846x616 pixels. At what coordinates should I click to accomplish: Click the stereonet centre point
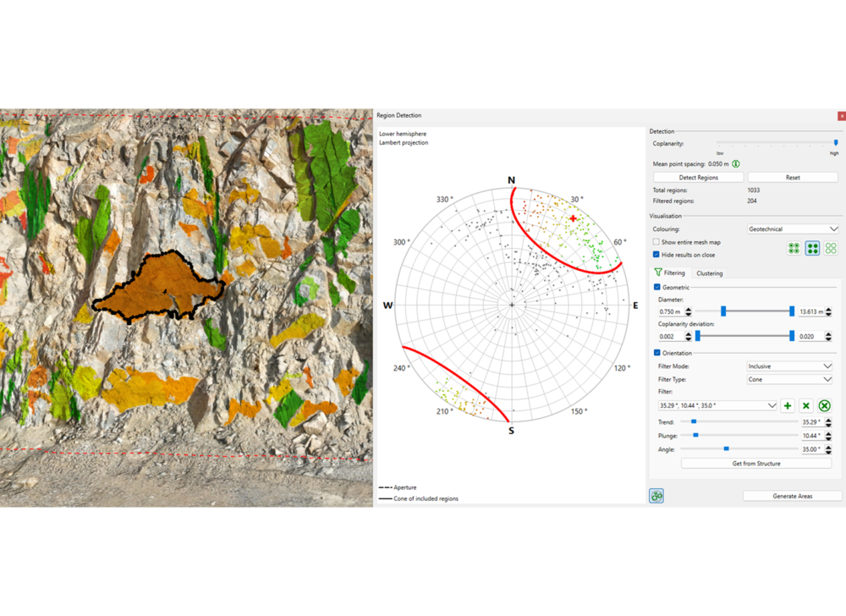512,305
